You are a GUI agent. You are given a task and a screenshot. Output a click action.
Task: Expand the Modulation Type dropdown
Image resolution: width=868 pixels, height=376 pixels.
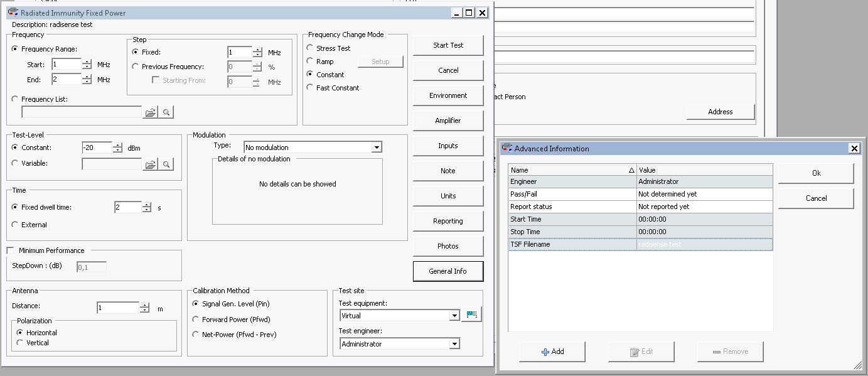point(377,148)
